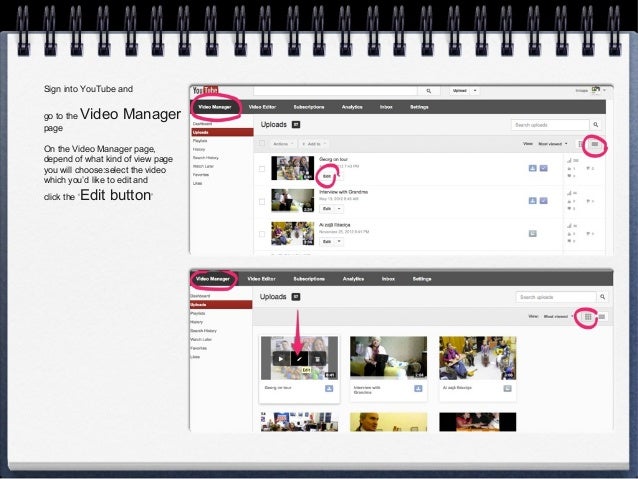Open the Interview with Grandma grid thumbnail
The height and width of the screenshot is (479, 638).
pyautogui.click(x=389, y=358)
